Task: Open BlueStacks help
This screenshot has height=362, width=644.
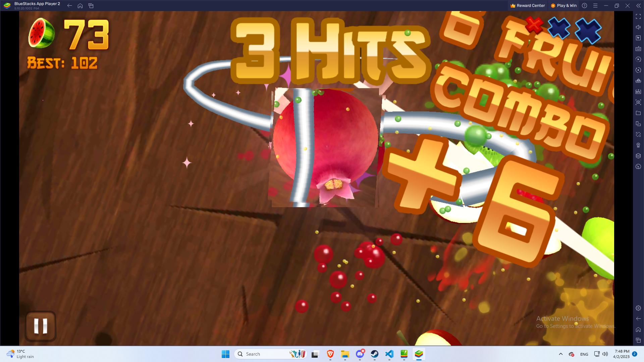Action: [584, 5]
